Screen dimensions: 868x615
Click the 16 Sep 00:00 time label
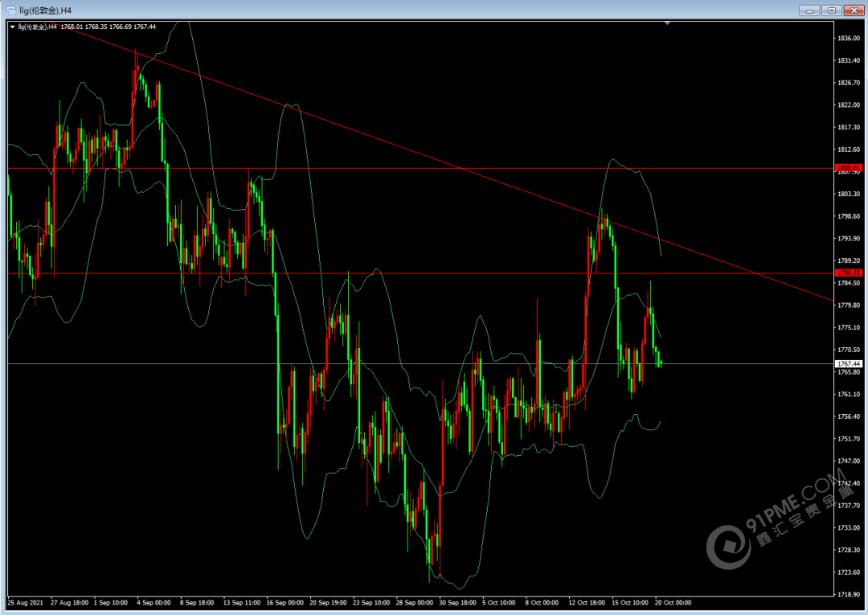285,602
